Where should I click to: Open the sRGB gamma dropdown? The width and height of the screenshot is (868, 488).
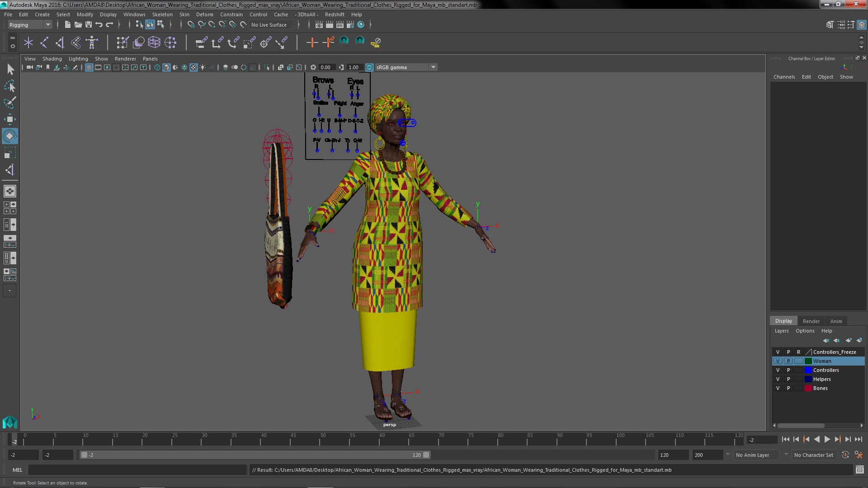(x=406, y=67)
